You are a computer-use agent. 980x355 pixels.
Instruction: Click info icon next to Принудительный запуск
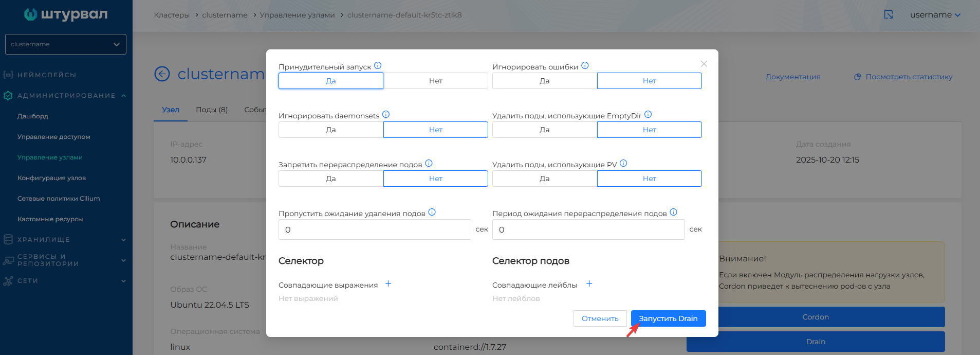(378, 65)
